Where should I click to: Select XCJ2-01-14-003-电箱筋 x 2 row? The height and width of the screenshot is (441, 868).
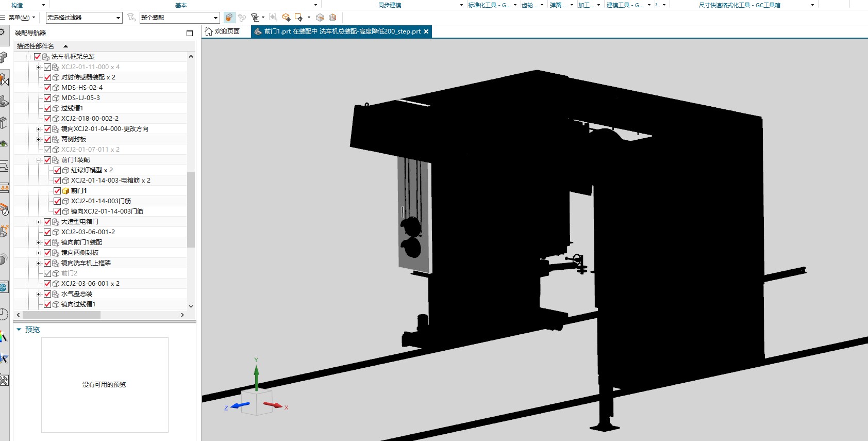(110, 181)
